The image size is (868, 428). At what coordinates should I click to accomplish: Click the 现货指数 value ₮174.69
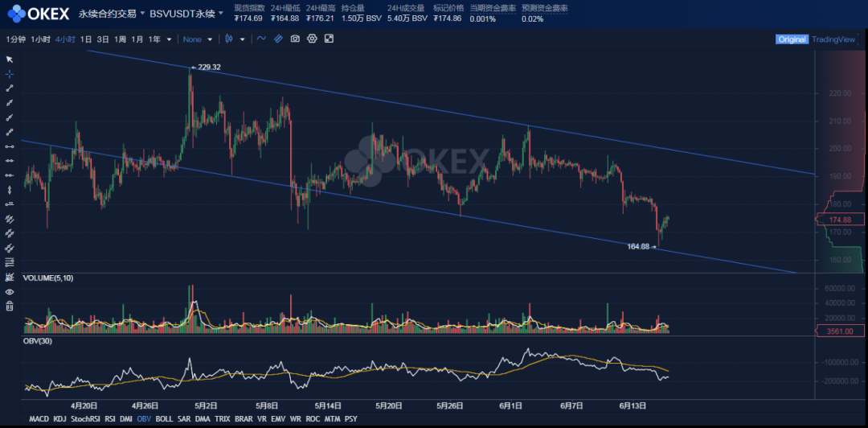coord(248,19)
